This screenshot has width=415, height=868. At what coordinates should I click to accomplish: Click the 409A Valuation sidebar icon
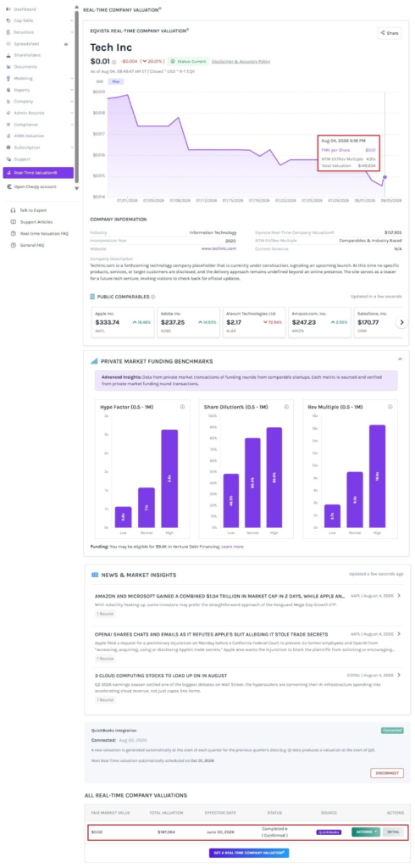pos(8,136)
